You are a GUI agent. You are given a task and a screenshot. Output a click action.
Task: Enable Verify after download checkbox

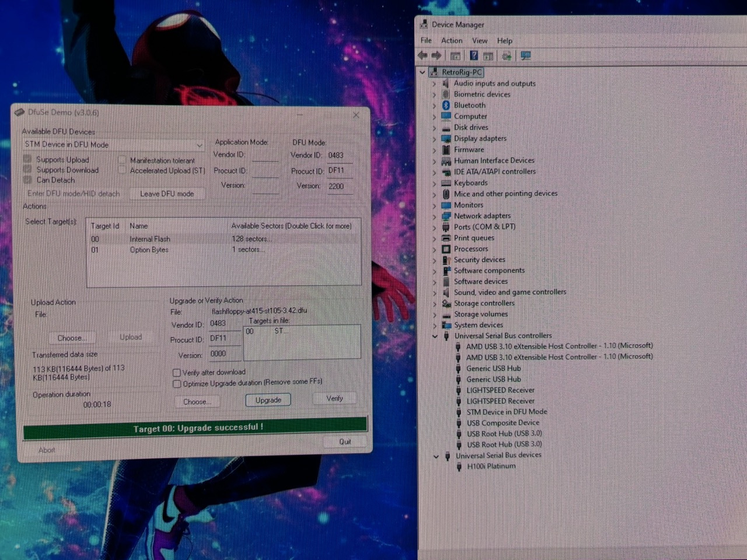point(177,372)
